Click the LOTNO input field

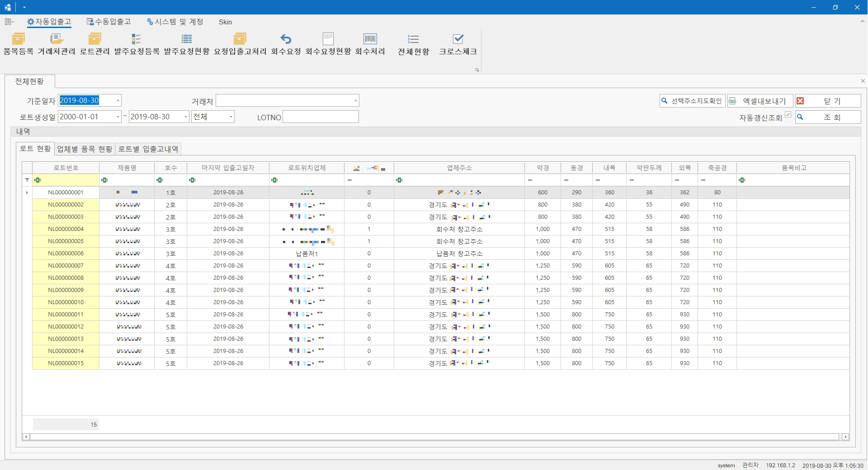[x=321, y=117]
